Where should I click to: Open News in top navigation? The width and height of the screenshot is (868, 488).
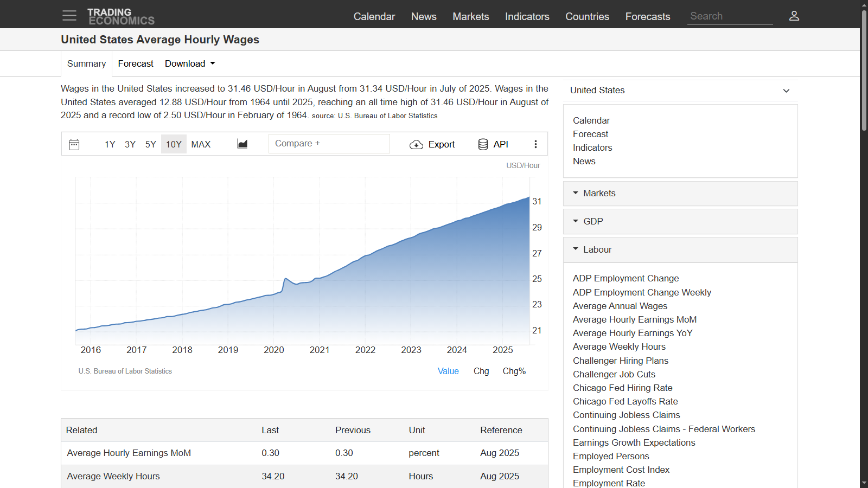(x=424, y=16)
